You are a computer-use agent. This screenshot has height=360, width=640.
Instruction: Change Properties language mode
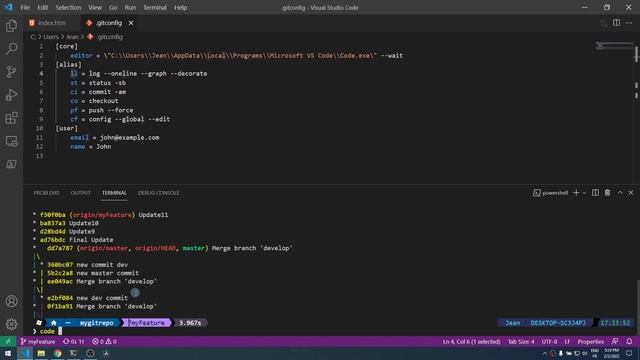tap(590, 342)
